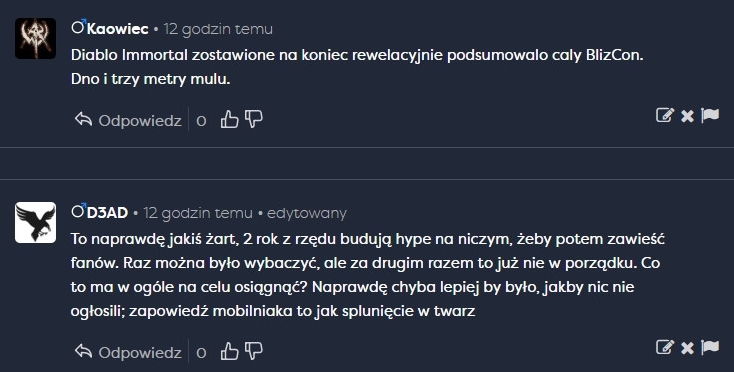Flag D3AD's comment as inappropriate

coord(710,347)
